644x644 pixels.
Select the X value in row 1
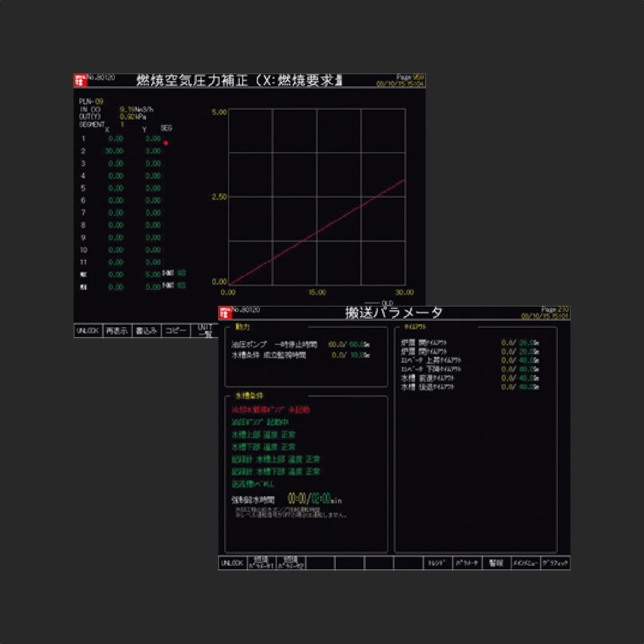point(116,139)
